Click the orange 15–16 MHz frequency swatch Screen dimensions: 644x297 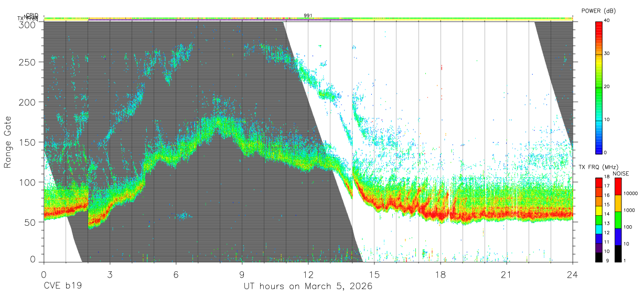pyautogui.click(x=599, y=200)
